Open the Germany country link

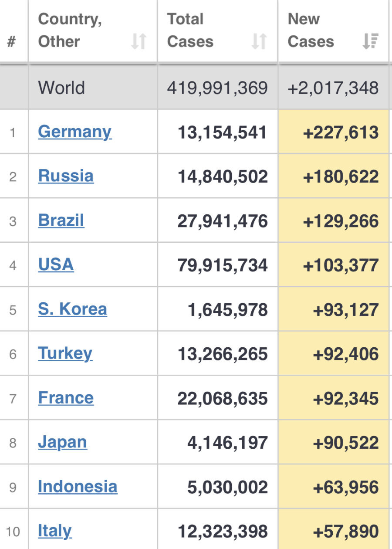tap(74, 132)
